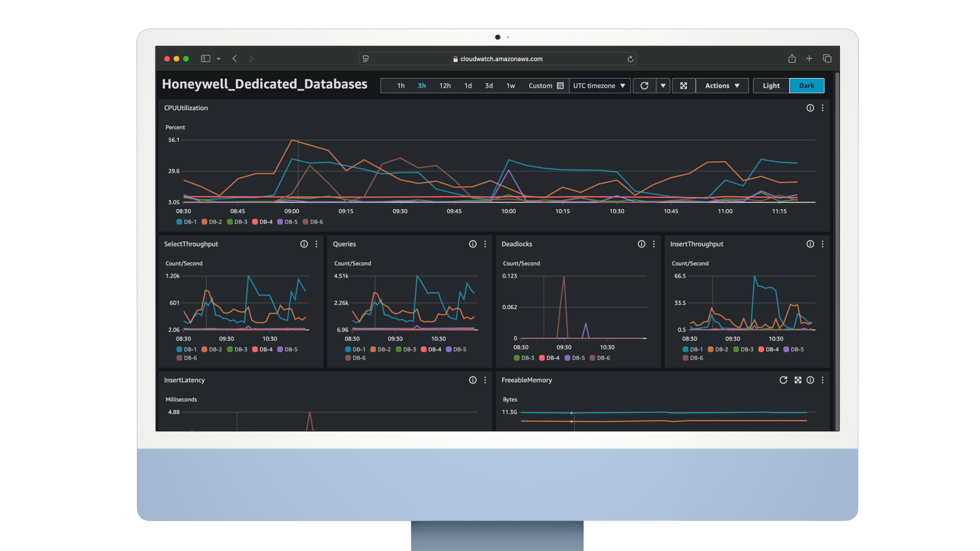The height and width of the screenshot is (551, 980).
Task: Toggle DB-1 series in CPUUtilization legend
Action: tap(186, 222)
